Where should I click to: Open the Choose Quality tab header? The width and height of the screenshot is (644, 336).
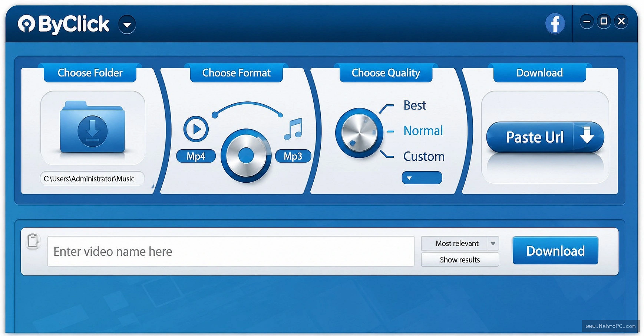click(386, 73)
